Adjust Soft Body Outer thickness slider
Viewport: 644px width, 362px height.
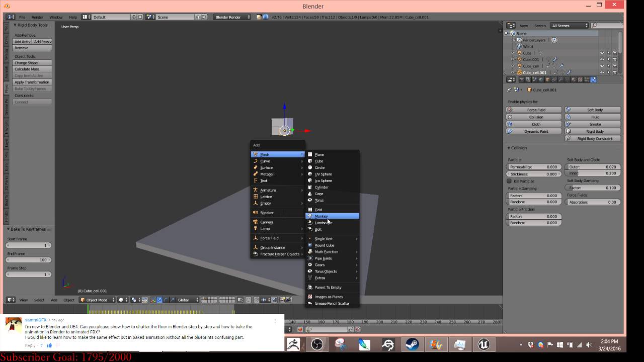click(593, 167)
